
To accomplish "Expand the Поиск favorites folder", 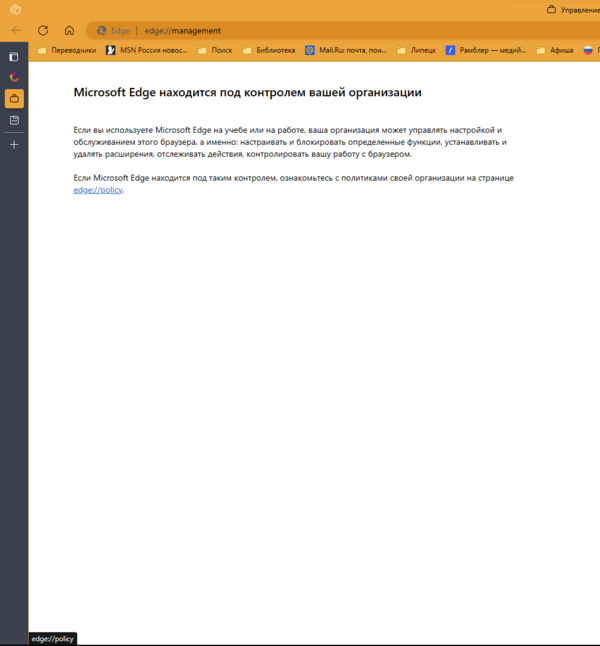I will 215,50.
